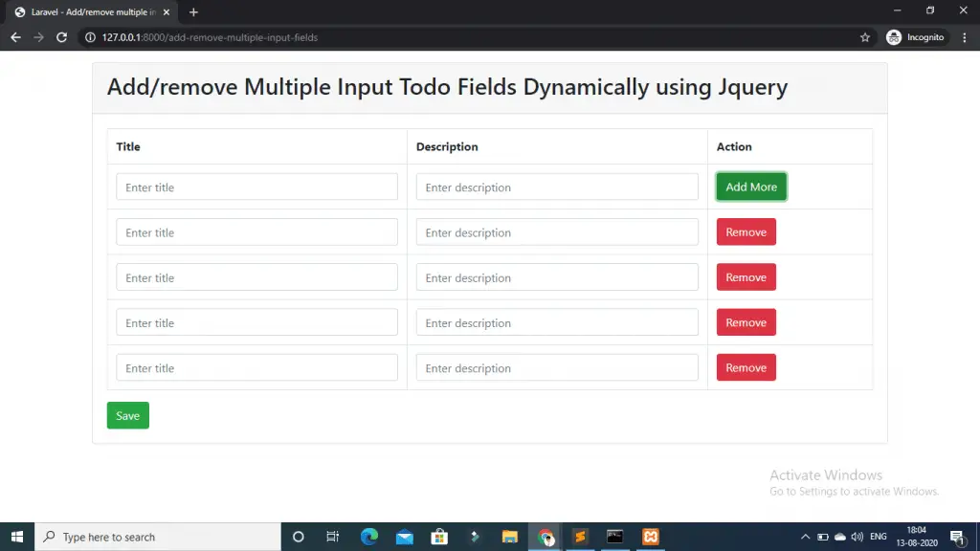980x551 pixels.
Task: Click the Add More button
Action: tap(750, 187)
